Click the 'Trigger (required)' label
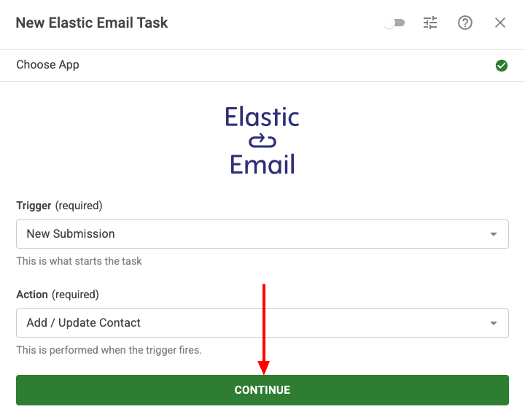 (59, 206)
